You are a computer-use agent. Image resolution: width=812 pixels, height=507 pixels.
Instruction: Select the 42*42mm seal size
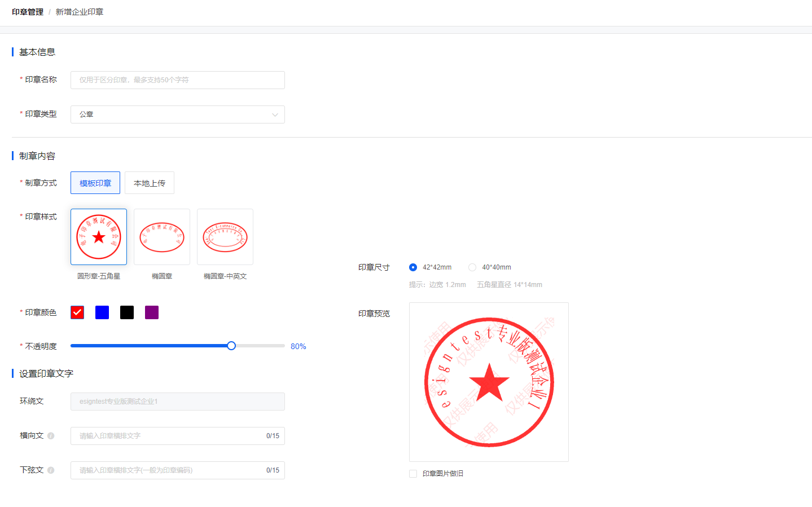coord(413,267)
